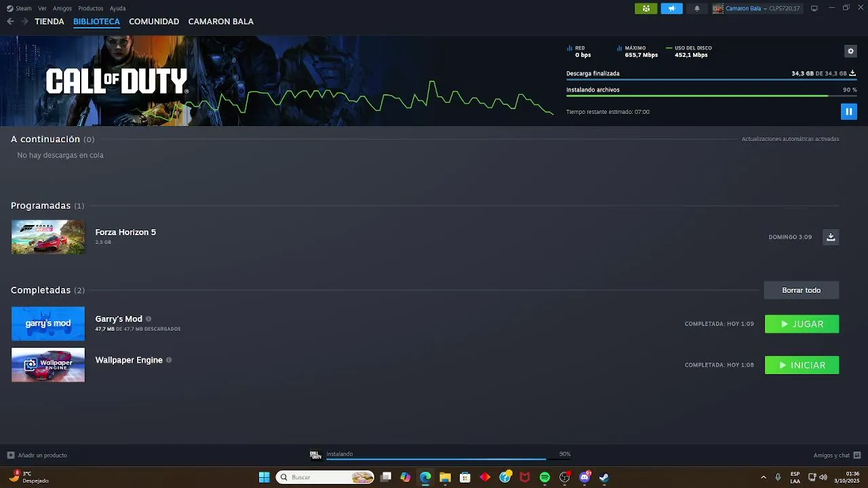Click the Añadir un producto plus icon

point(10,455)
